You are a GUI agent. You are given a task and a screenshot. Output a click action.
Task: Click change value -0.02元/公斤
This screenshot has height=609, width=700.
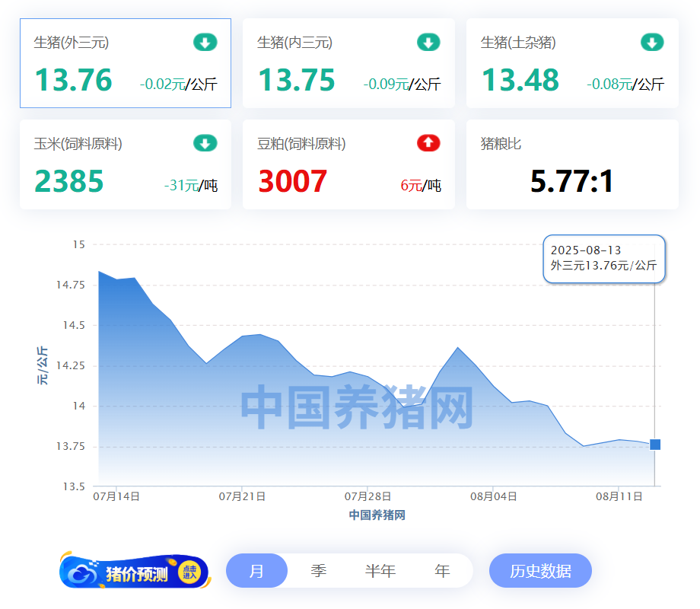(179, 84)
